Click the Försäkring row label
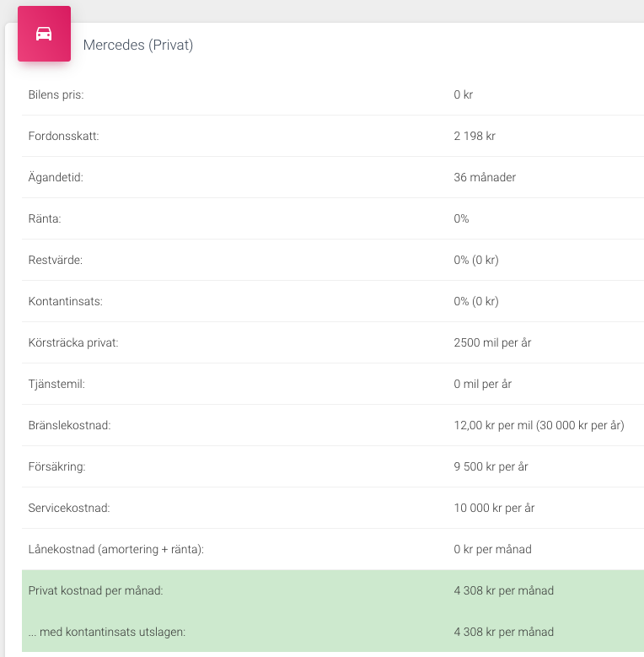This screenshot has height=657, width=644. [57, 466]
